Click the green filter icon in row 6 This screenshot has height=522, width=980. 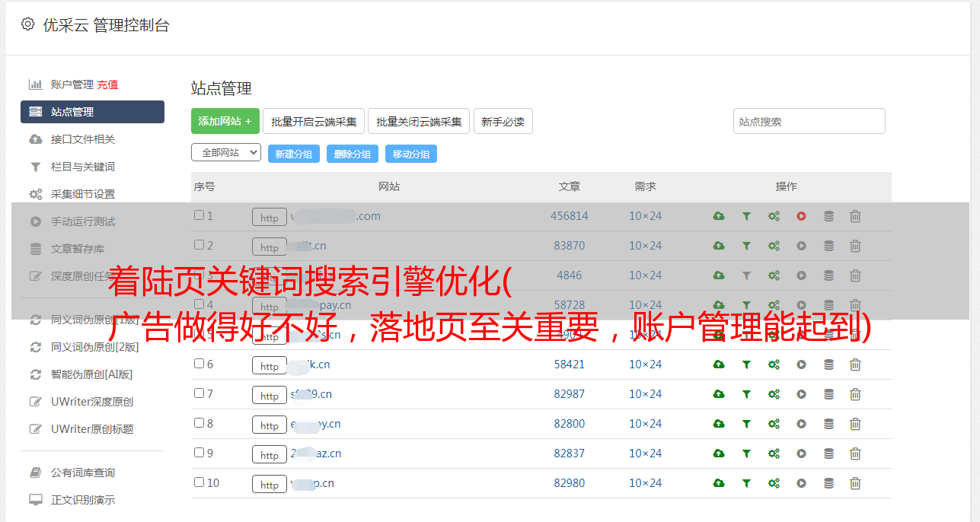(746, 364)
